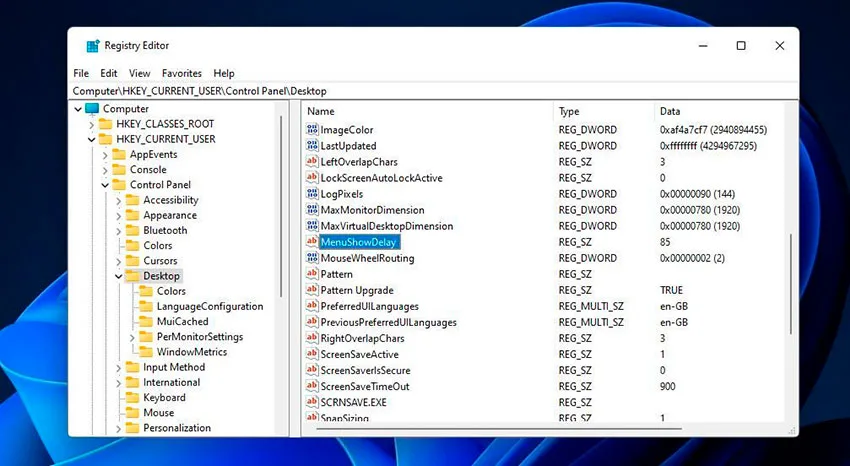Collapse the Desktop key arrow
The height and width of the screenshot is (466, 850).
click(x=118, y=276)
